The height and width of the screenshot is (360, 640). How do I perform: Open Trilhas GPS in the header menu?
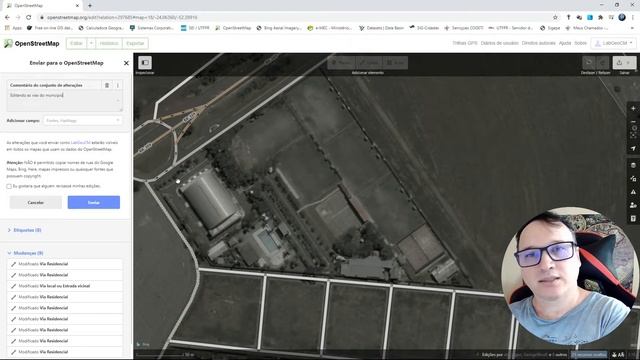(465, 43)
